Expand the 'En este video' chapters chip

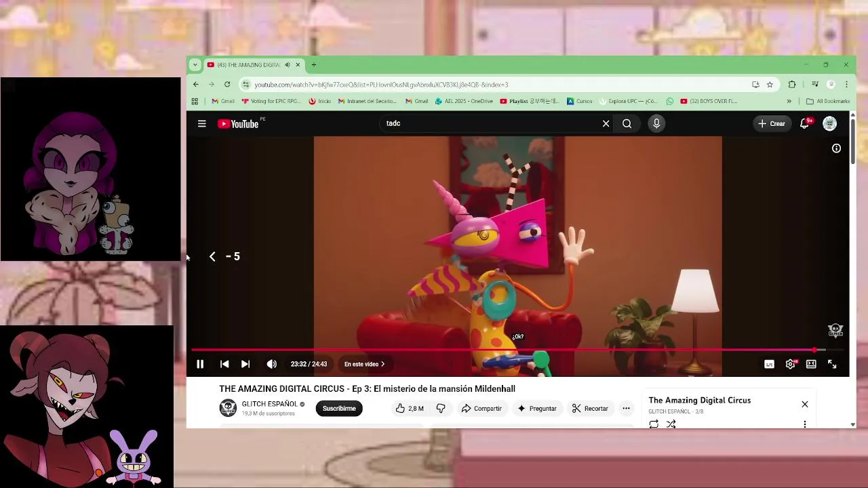pos(364,364)
